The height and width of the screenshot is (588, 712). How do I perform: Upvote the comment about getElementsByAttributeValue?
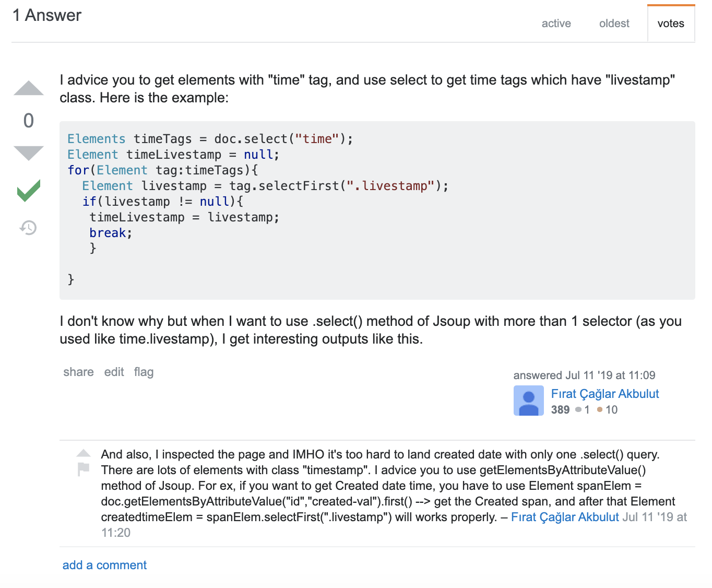(x=84, y=453)
